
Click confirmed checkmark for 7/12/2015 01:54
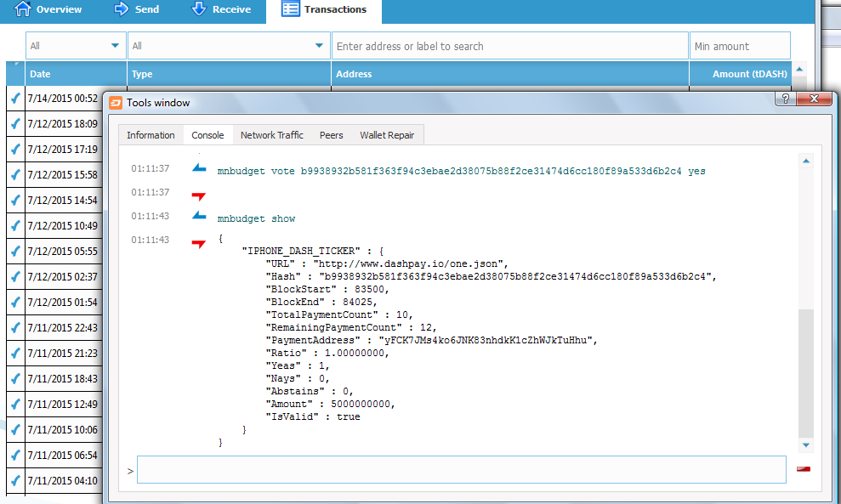click(15, 302)
